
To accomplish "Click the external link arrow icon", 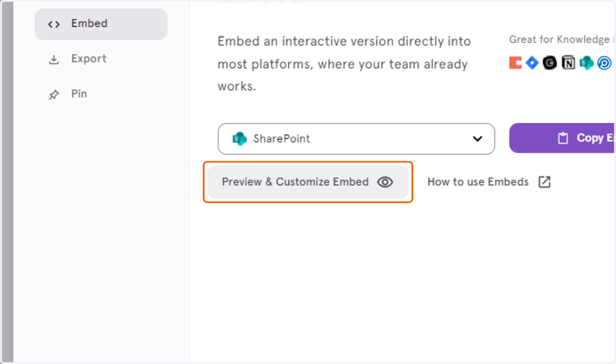I will coord(544,182).
